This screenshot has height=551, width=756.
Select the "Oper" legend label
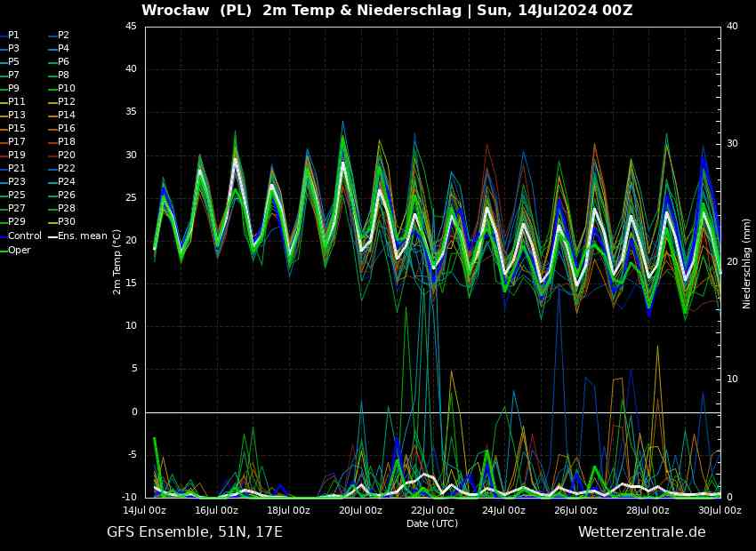pos(20,250)
